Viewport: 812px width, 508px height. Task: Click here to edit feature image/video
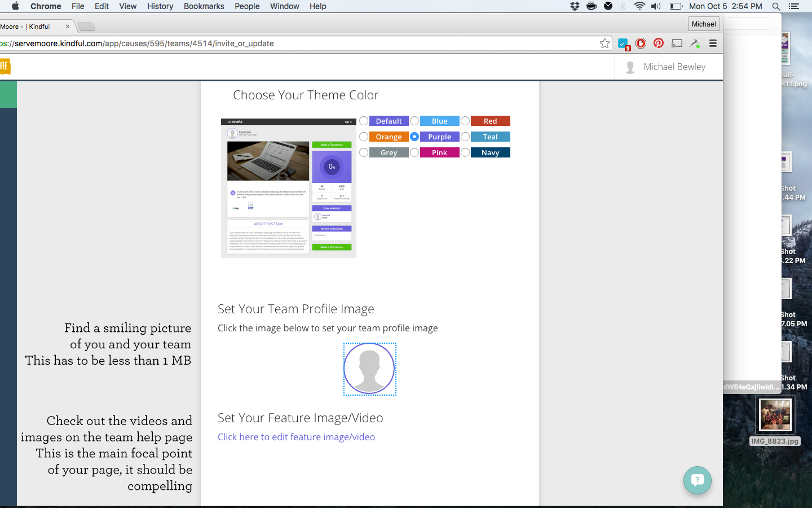click(x=296, y=437)
